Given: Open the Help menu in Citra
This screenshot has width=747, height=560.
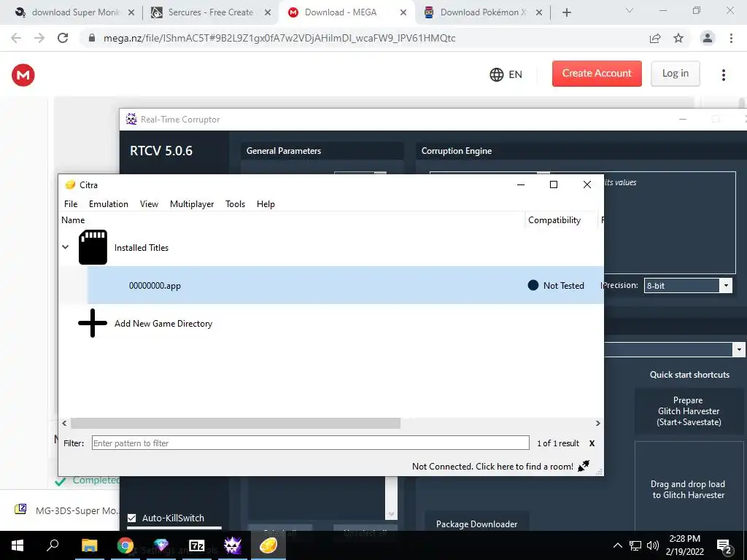Looking at the screenshot, I should [x=266, y=204].
